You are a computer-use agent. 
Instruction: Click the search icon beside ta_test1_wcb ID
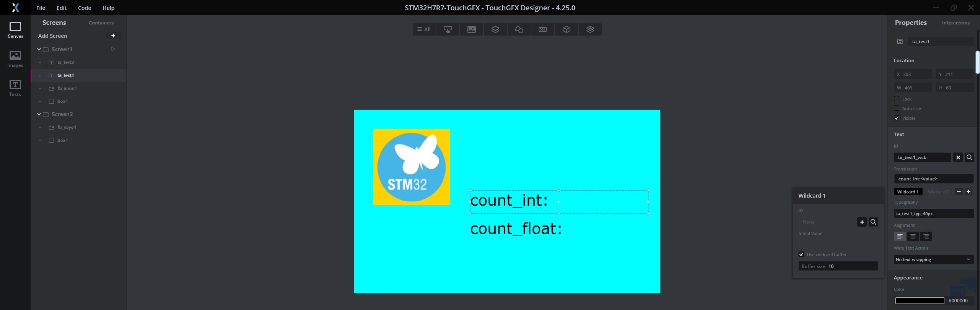[969, 157]
